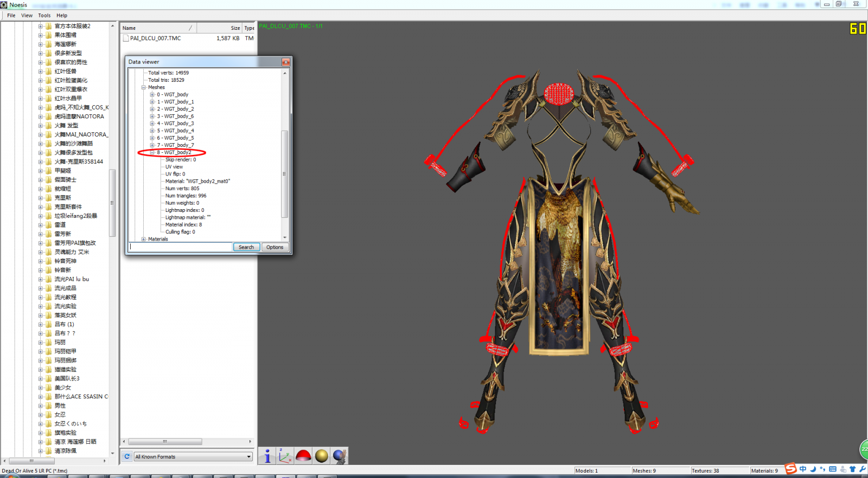This screenshot has width=868, height=478.
Task: Click the folder icon for 紅叶水晶甲
Action: pyautogui.click(x=49, y=99)
